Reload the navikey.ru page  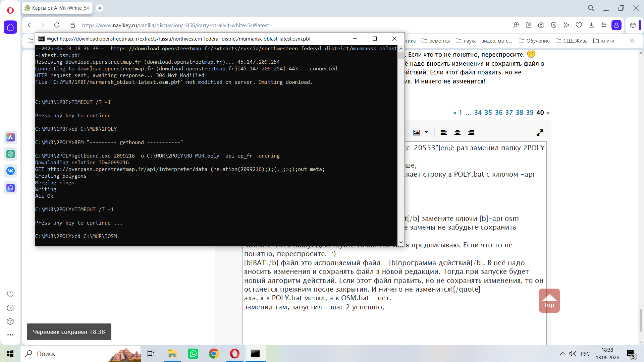(x=57, y=25)
